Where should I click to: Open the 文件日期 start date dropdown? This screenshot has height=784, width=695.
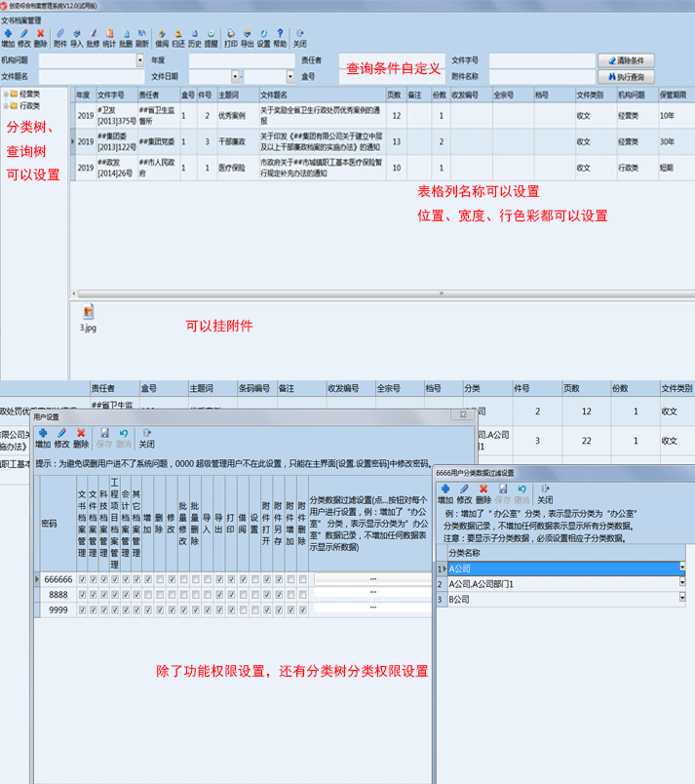(x=235, y=76)
